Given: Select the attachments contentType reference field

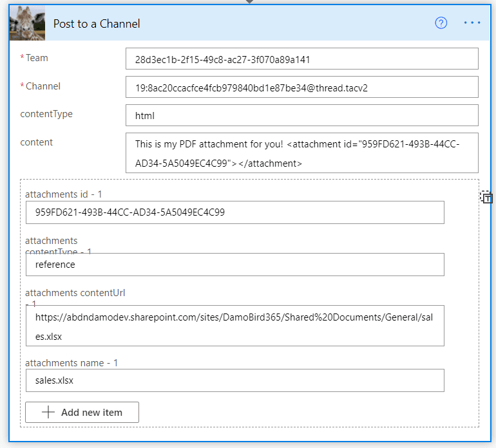Looking at the screenshot, I should (x=234, y=265).
